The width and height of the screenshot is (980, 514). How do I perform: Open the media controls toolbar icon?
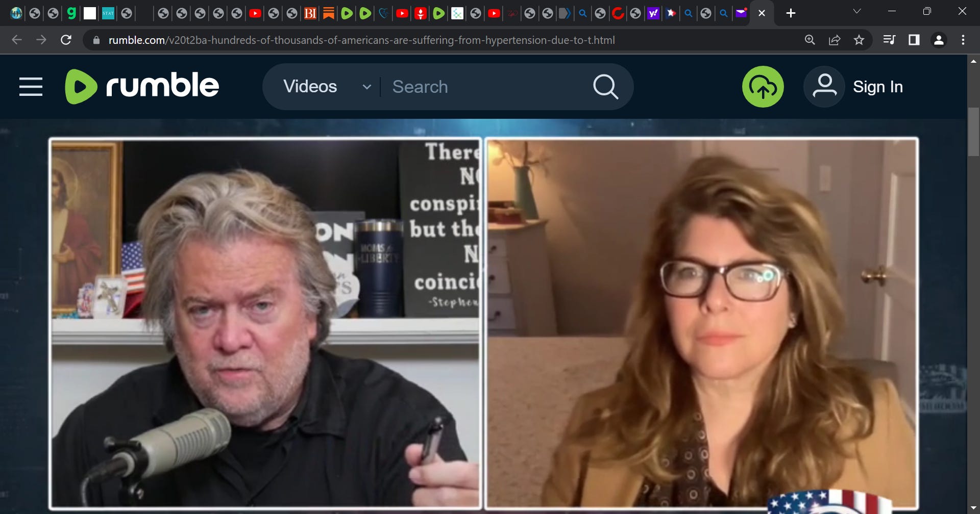(889, 40)
